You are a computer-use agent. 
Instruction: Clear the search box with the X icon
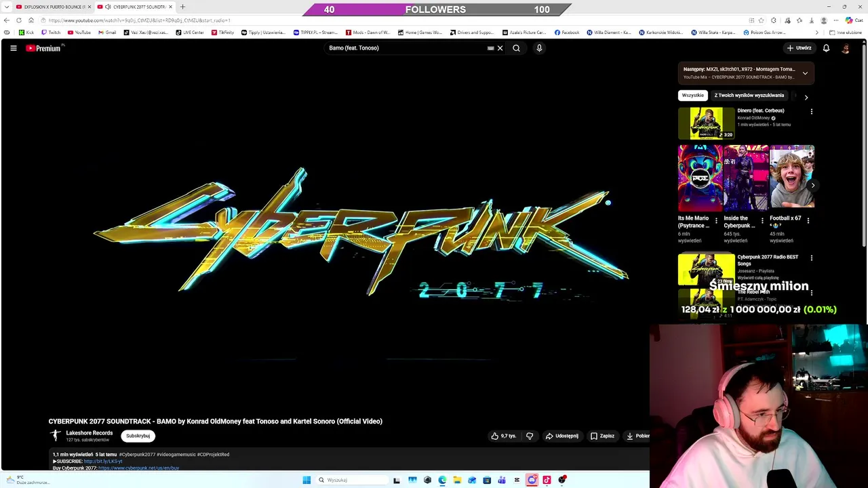500,48
